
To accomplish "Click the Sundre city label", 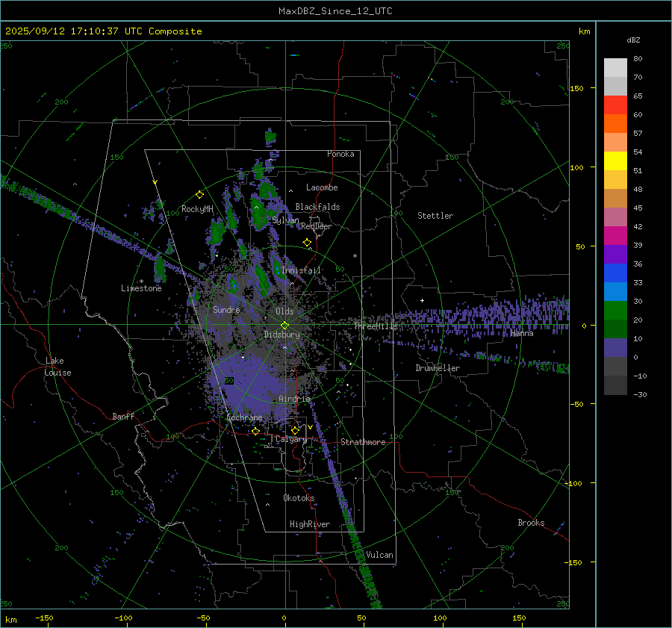I will 226,309.
